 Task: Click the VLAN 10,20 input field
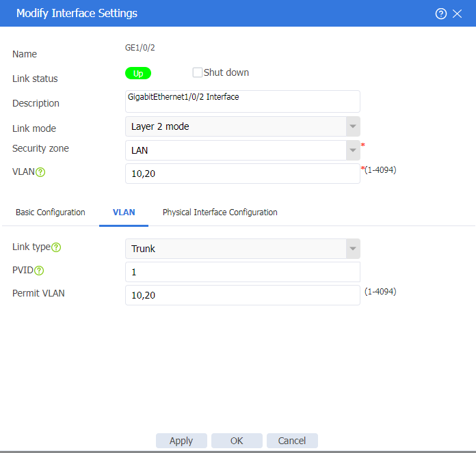click(x=243, y=174)
